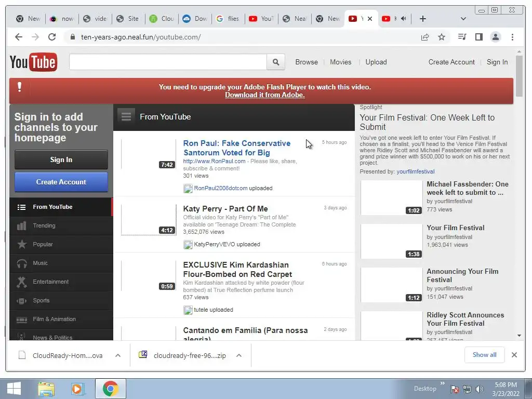532x399 pixels.
Task: Open RonPaul2008dotcom channel link
Action: pos(220,188)
